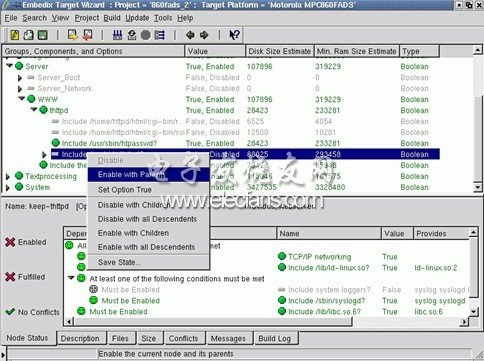The height and width of the screenshot is (361, 484).
Task: Click the Type column header
Action: click(x=419, y=51)
